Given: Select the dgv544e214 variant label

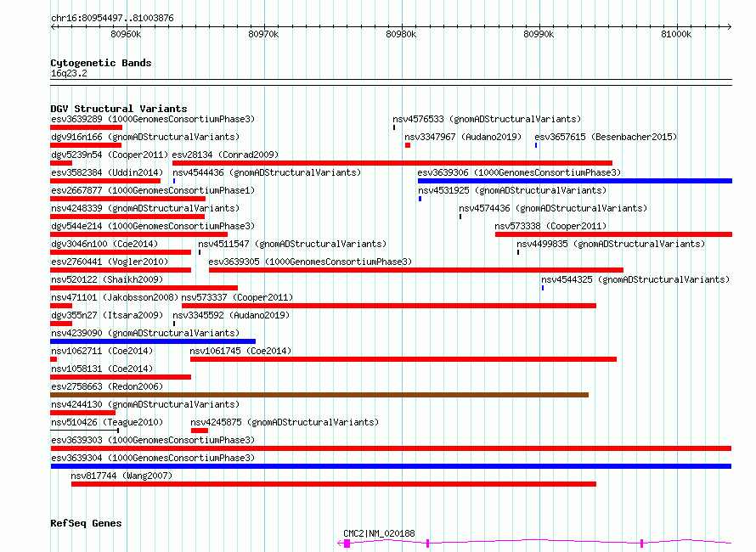Looking at the screenshot, I should click(152, 226).
